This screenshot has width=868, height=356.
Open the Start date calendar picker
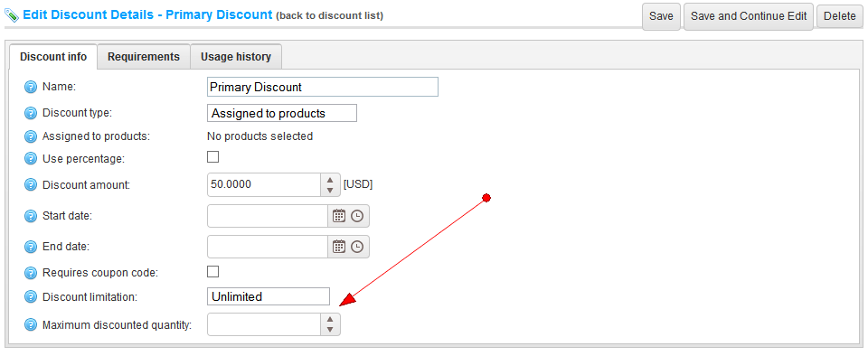coord(339,216)
